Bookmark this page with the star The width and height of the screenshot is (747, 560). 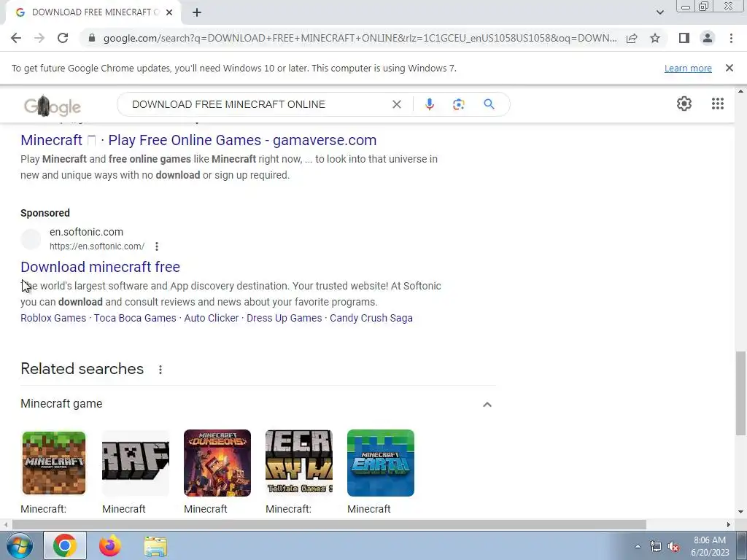(x=655, y=38)
